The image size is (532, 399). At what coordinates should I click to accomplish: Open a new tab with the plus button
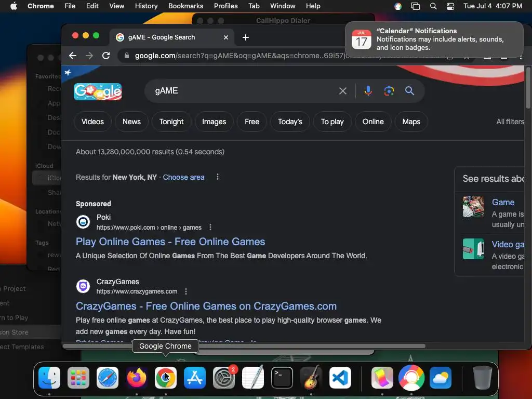(246, 37)
